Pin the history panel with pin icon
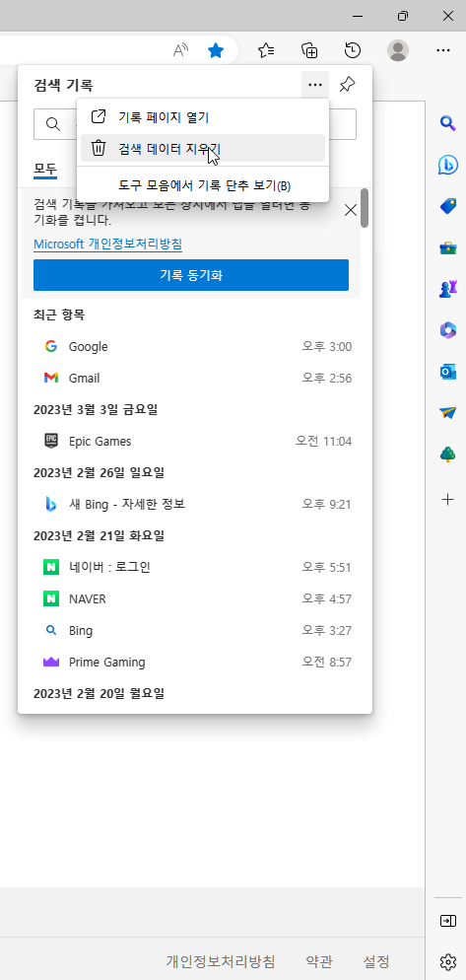This screenshot has height=980, width=466. click(x=348, y=85)
